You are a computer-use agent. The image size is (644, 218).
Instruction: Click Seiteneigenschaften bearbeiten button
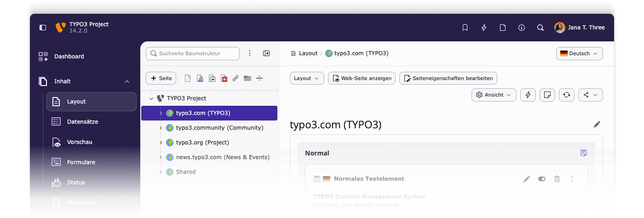448,78
